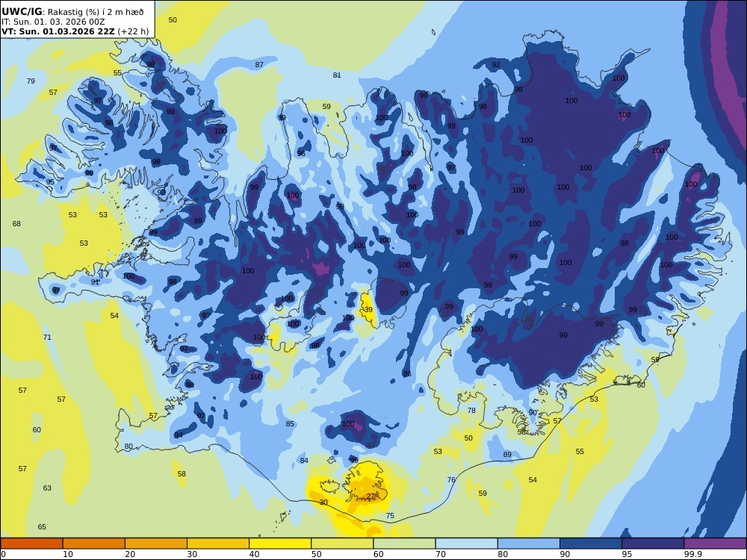Viewport: 747px width, 560px height.
Task: Select the 'IT: Sun. 01. 03. 2026 00Z' line
Action: 53,22
